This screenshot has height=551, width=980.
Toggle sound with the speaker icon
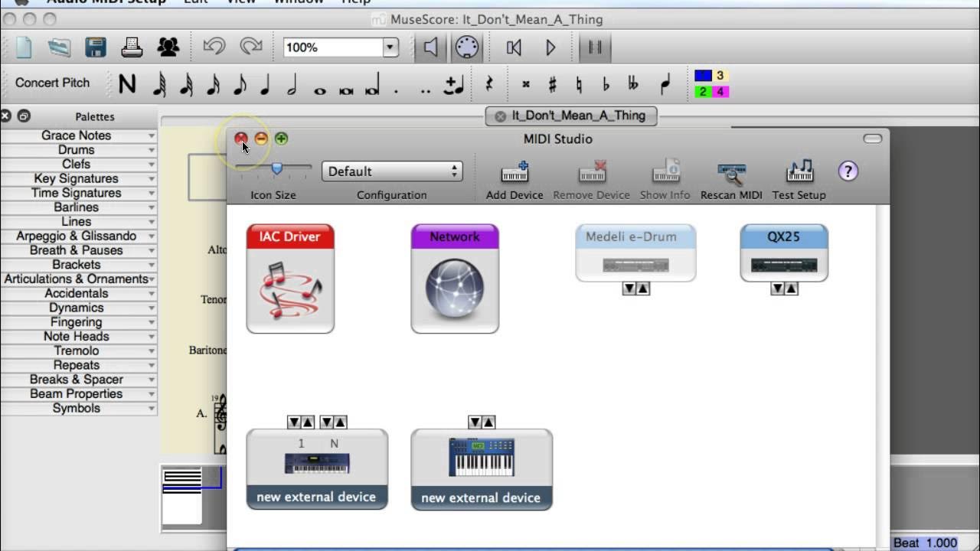click(x=431, y=47)
